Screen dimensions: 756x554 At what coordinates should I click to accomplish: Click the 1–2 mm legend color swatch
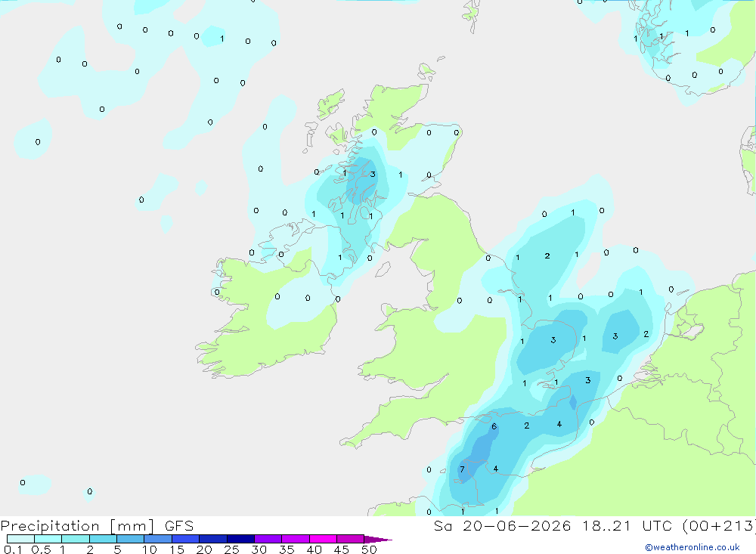(75, 539)
